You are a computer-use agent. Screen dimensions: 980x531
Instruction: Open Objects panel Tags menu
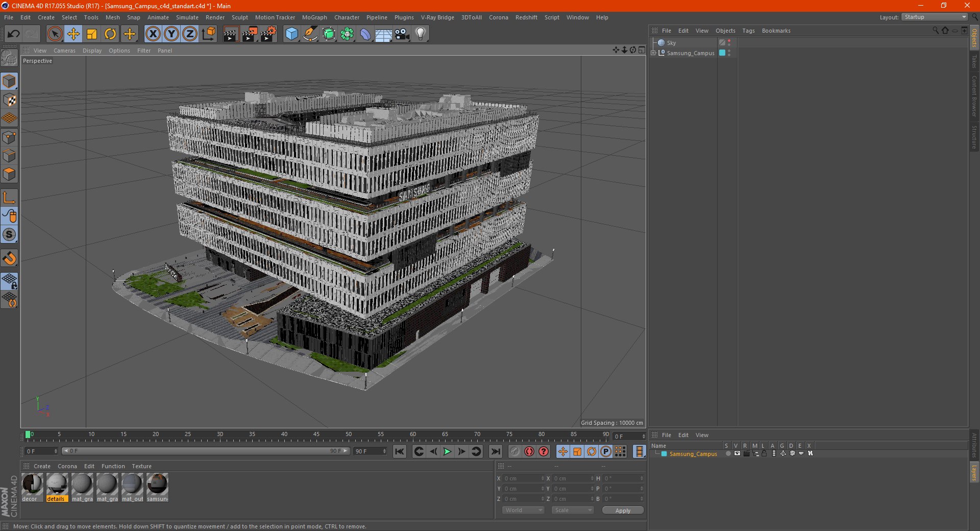point(748,31)
